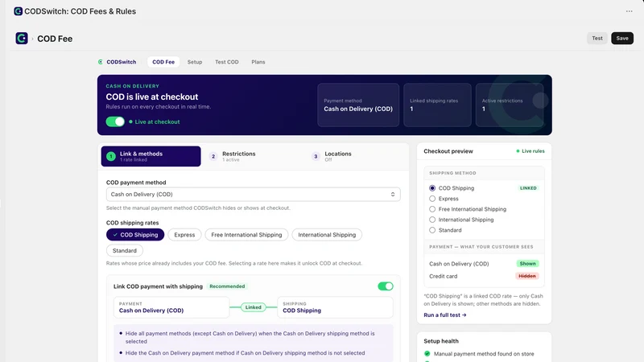Click the Credit card row in preview
This screenshot has width=644, height=362.
pos(484,276)
